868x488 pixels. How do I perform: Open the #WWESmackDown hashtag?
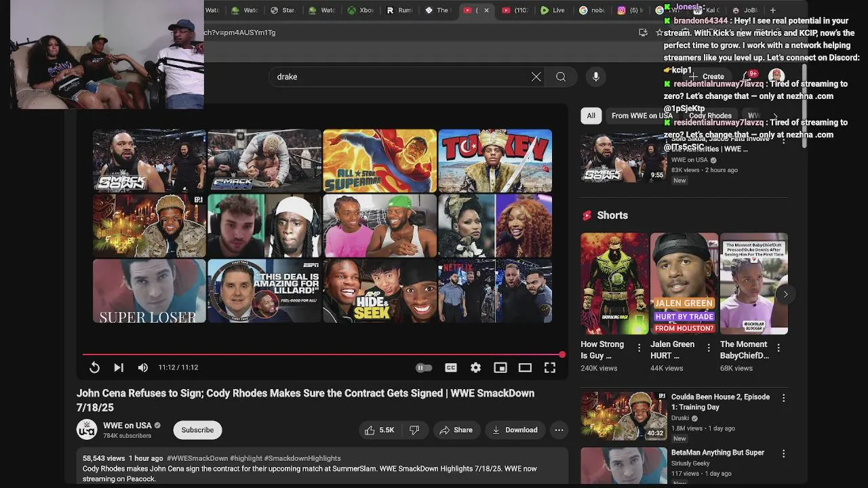[x=197, y=458]
